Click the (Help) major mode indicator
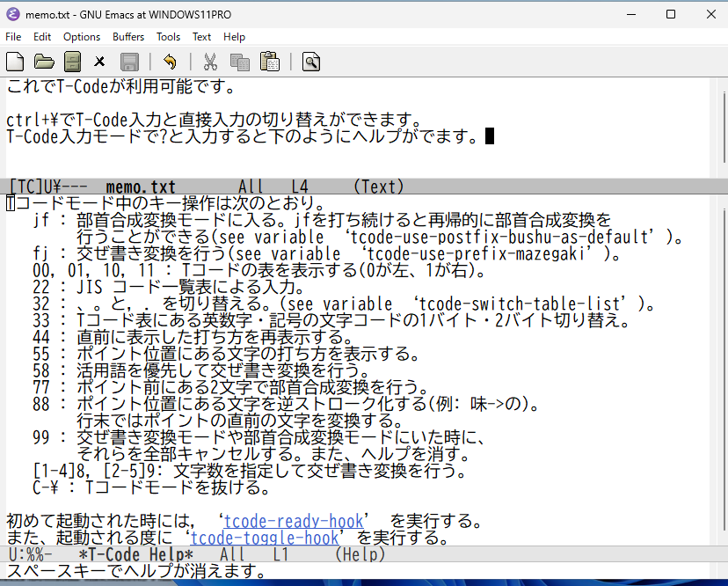The image size is (728, 586). pos(360,554)
